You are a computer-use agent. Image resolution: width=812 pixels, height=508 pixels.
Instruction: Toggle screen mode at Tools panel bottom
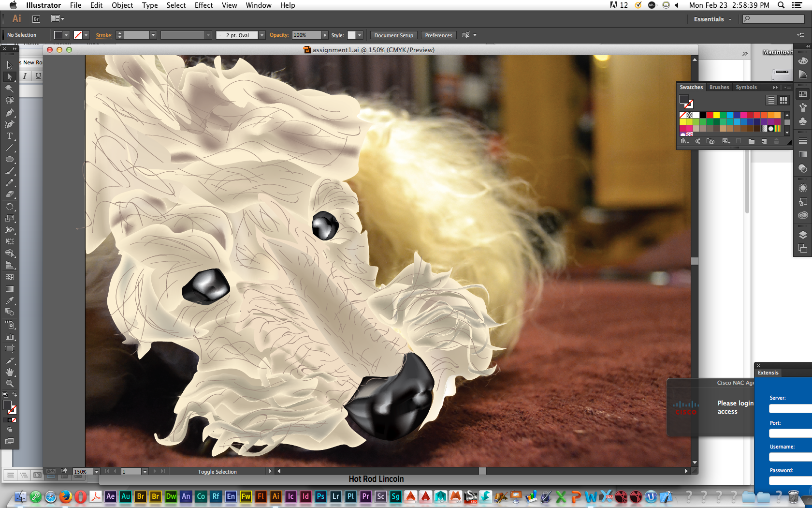point(9,441)
